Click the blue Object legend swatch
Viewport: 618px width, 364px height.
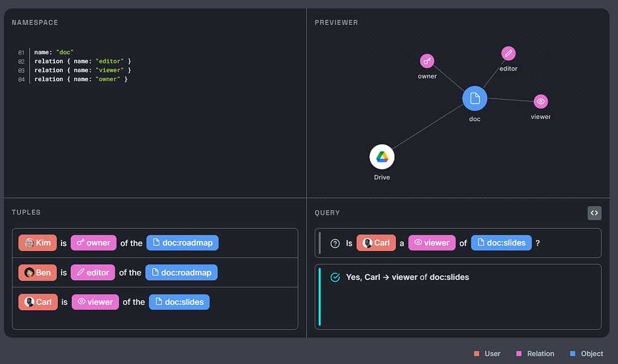[573, 354]
